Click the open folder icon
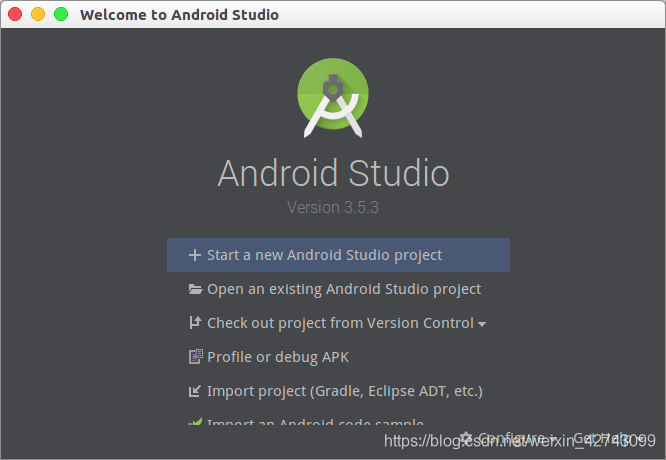The image size is (666, 460). coord(195,289)
